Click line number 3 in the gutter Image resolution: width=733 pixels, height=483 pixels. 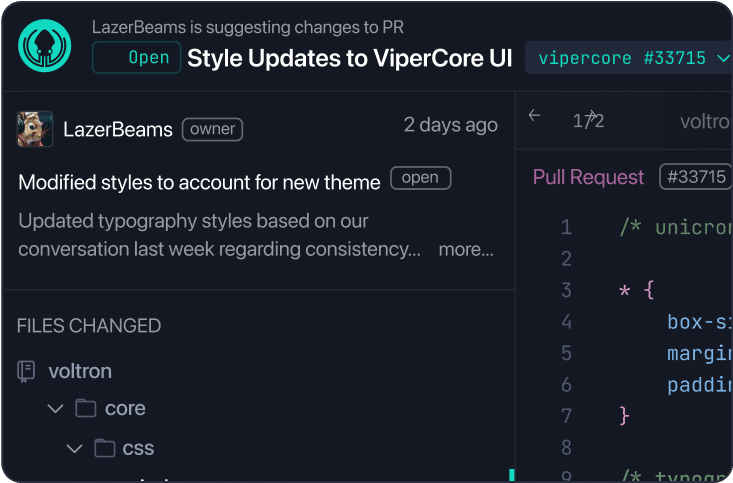click(x=566, y=290)
